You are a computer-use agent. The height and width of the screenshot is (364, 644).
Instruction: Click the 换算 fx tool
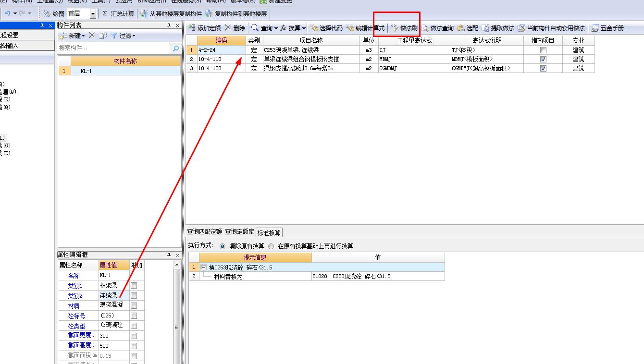pyautogui.click(x=290, y=28)
